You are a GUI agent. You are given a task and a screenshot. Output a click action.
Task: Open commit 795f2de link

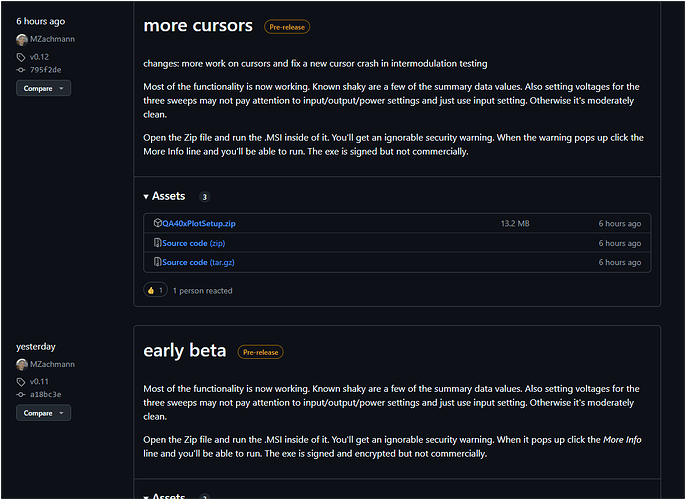click(x=46, y=70)
